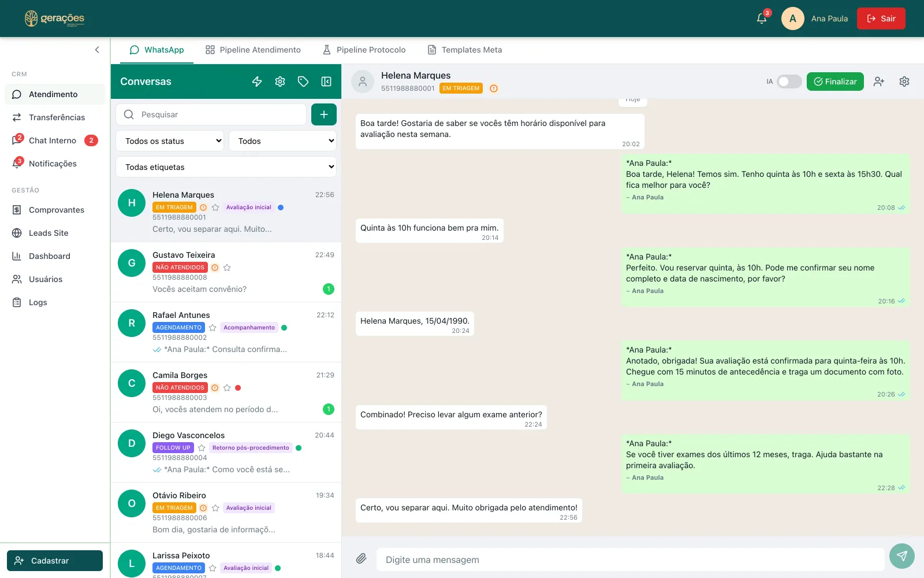Click Avaliação inicial tag on Helena Marques

click(x=249, y=208)
